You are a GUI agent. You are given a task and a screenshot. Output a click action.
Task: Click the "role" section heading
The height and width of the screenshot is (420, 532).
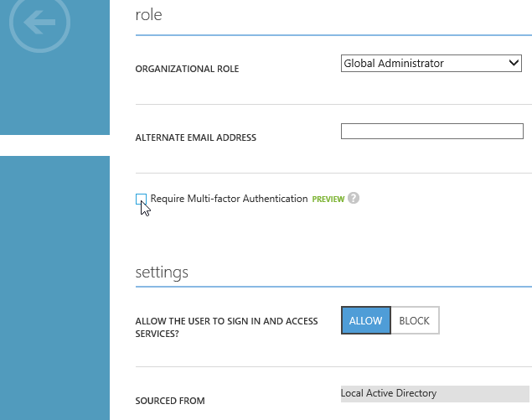point(148,14)
